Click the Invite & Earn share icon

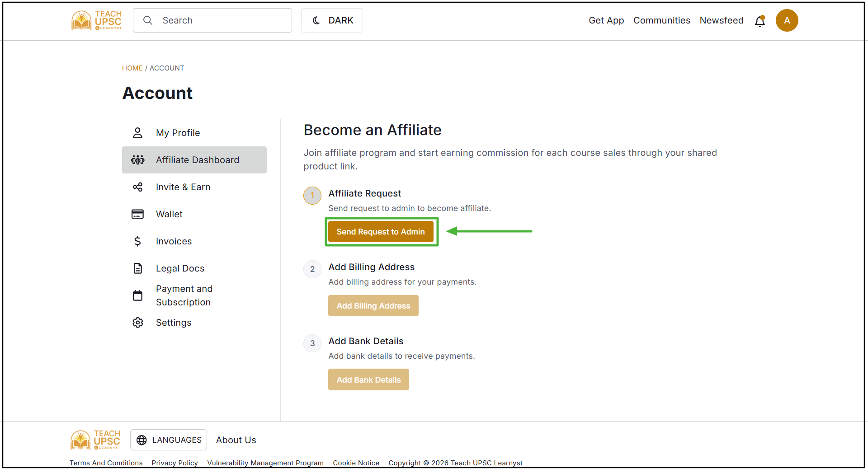coord(138,187)
